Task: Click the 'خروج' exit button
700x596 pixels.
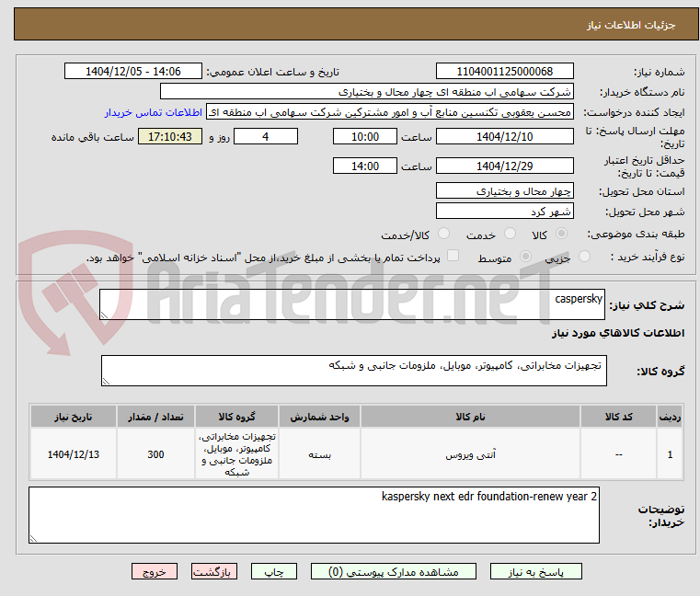Action: [x=154, y=571]
